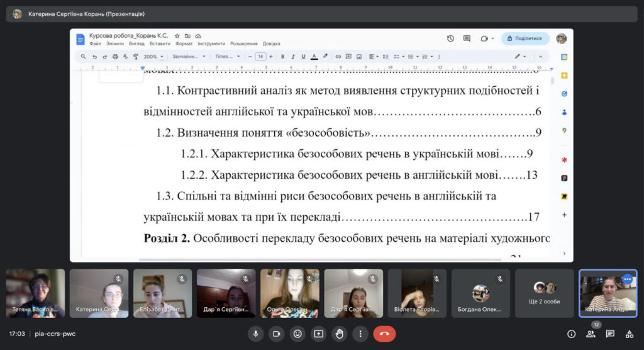Click the present screen button

(x=318, y=334)
